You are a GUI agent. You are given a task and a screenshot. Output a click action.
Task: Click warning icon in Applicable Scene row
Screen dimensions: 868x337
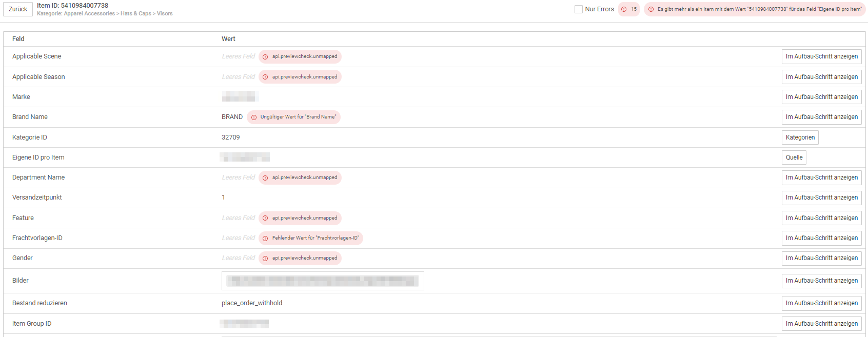(265, 57)
